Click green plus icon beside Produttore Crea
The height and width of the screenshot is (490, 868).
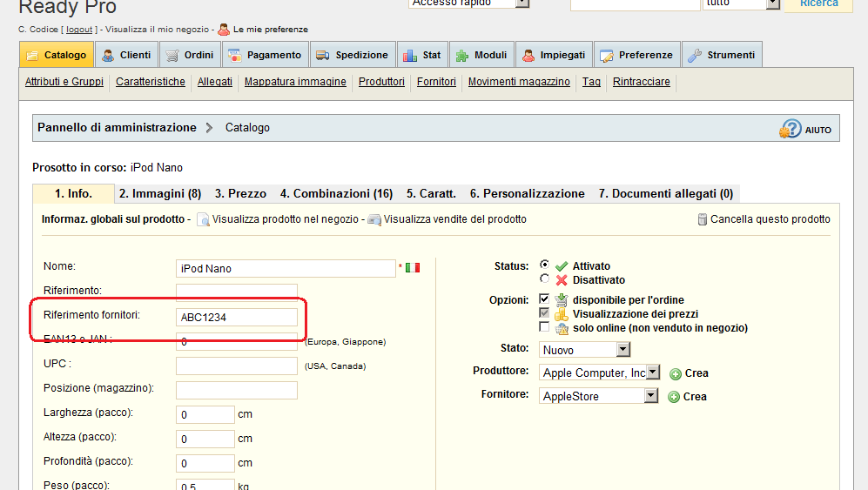pyautogui.click(x=676, y=373)
